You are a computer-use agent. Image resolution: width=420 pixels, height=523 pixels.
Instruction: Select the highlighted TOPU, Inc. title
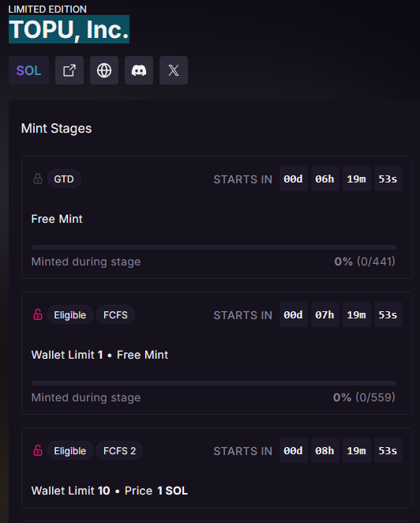tap(69, 29)
